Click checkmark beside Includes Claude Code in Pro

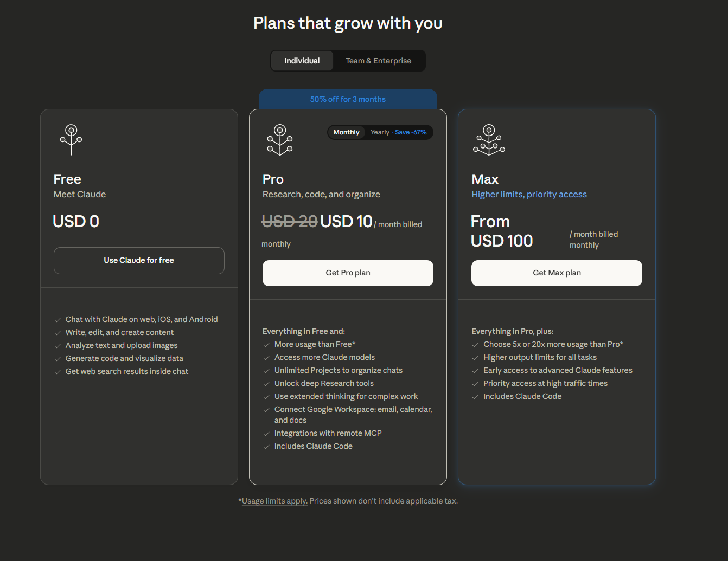click(x=266, y=447)
